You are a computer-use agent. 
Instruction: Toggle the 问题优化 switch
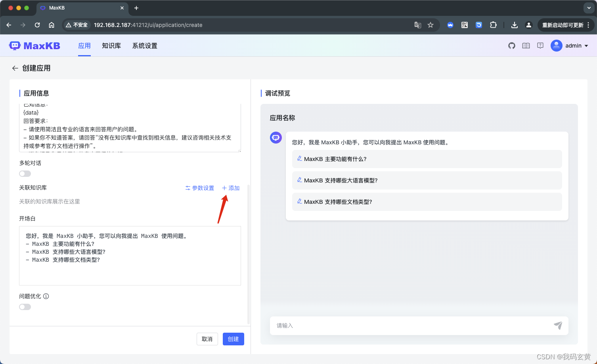tap(25, 307)
